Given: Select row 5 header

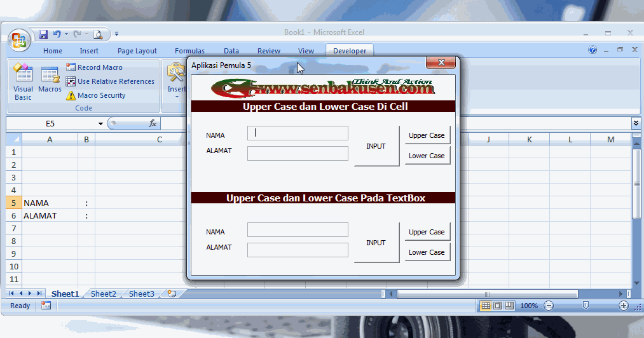Looking at the screenshot, I should pyautogui.click(x=13, y=203).
